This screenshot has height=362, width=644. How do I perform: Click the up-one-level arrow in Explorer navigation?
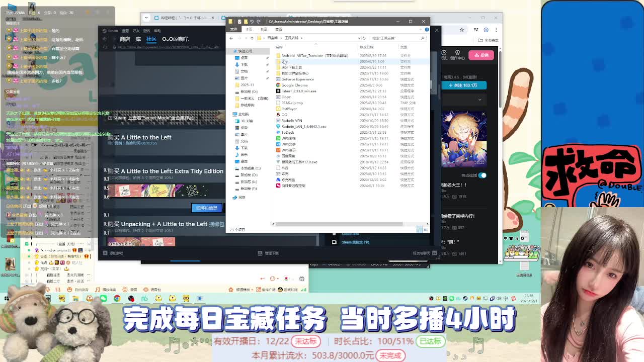[252, 38]
